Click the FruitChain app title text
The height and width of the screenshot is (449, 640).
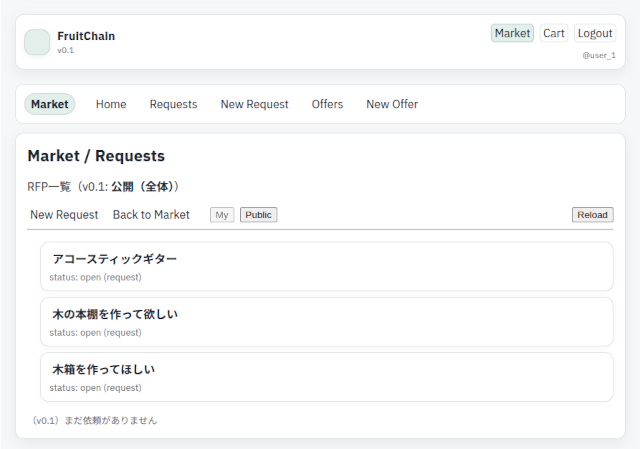86,36
